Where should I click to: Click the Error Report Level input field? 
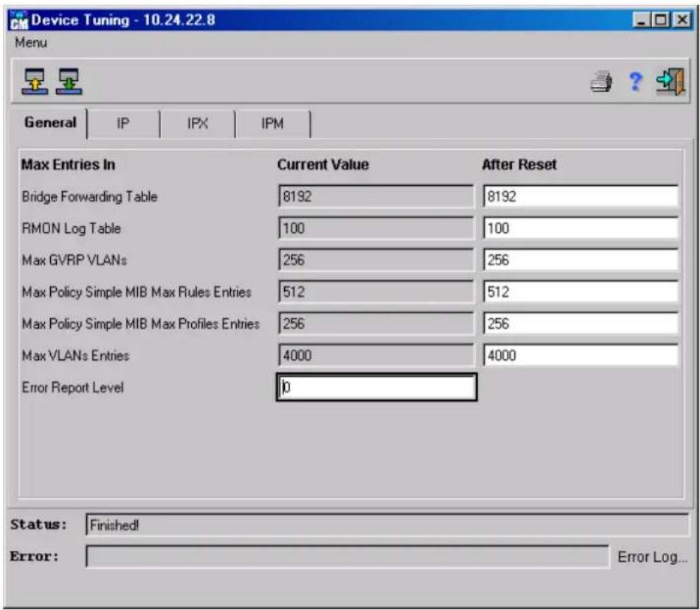pos(377,387)
